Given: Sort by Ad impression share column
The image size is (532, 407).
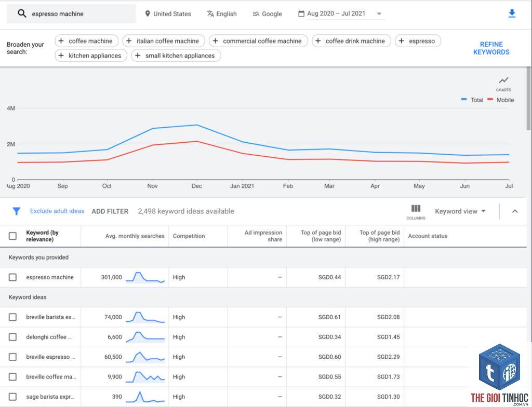Looking at the screenshot, I should pos(263,236).
